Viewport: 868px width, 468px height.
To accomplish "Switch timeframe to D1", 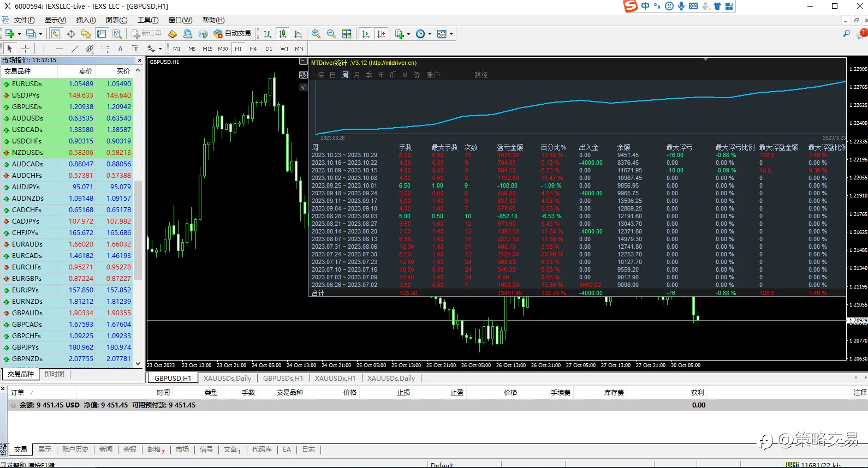I will point(269,49).
